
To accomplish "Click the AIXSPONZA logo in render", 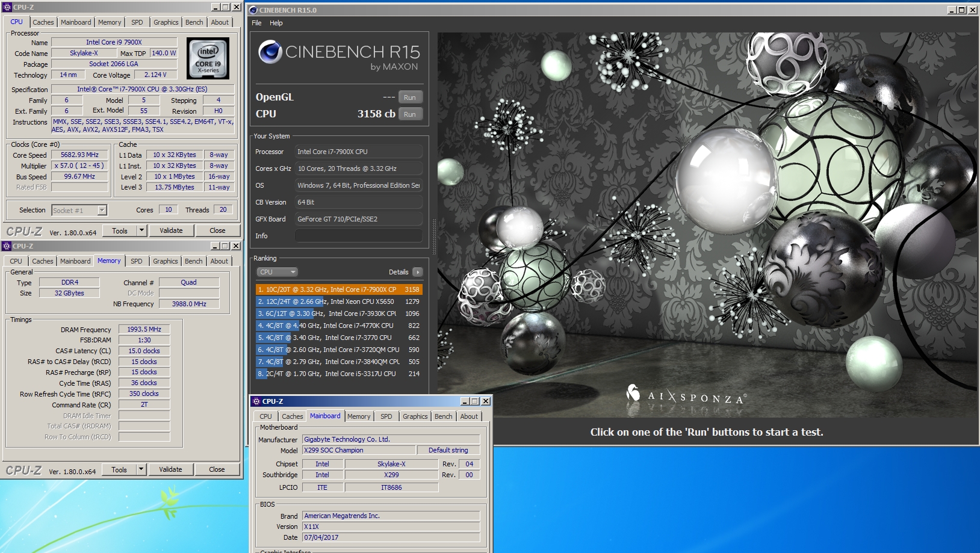I will 686,395.
